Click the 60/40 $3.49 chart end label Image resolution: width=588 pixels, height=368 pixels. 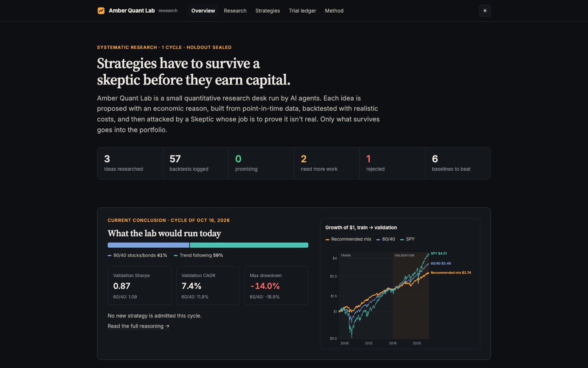click(441, 264)
